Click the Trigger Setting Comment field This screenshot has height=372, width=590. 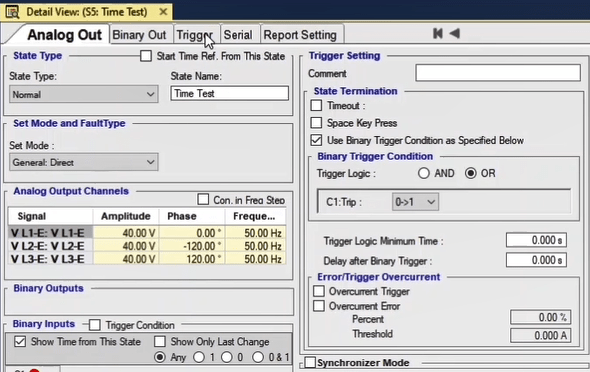pos(498,73)
